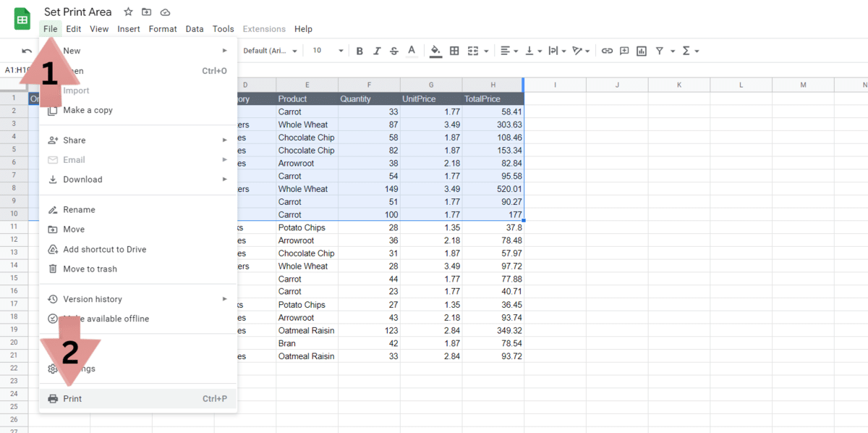The image size is (868, 433).
Task: Open the text color picker
Action: point(412,51)
